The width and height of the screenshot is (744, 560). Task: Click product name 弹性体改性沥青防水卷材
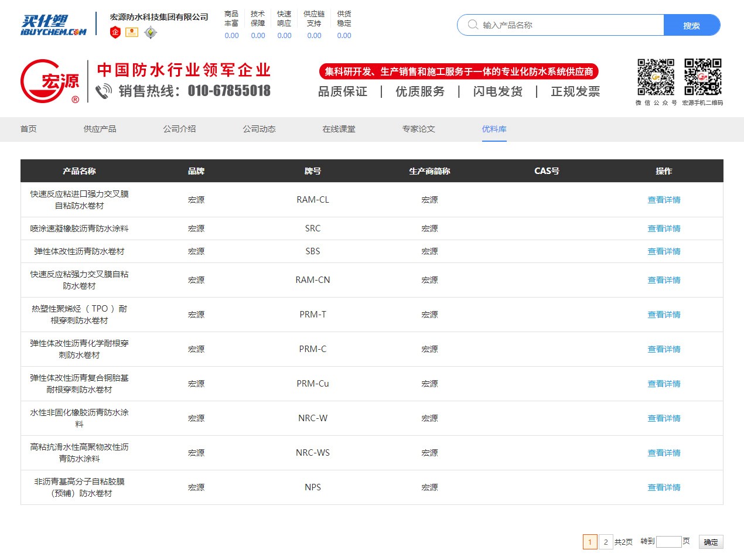[x=79, y=251]
